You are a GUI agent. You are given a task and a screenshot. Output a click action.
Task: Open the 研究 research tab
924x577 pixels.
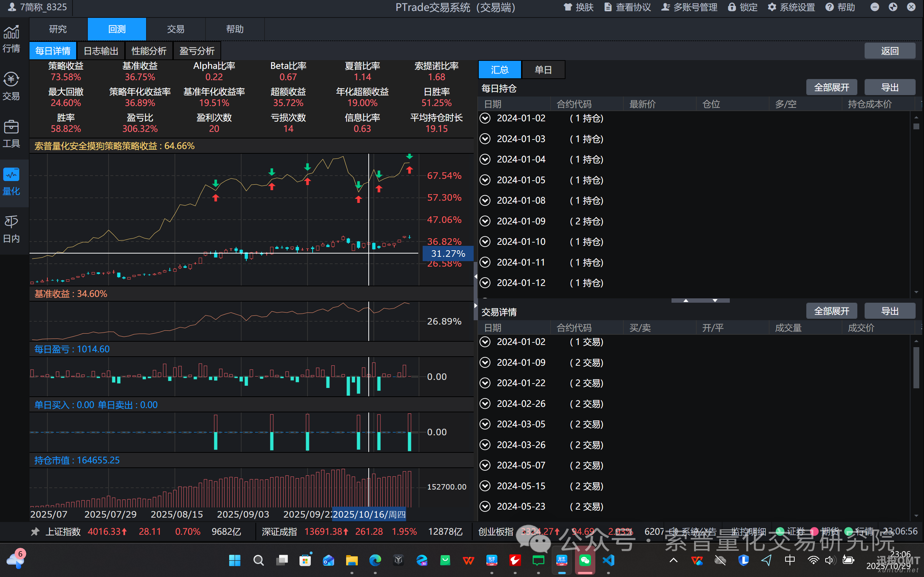[x=58, y=29]
